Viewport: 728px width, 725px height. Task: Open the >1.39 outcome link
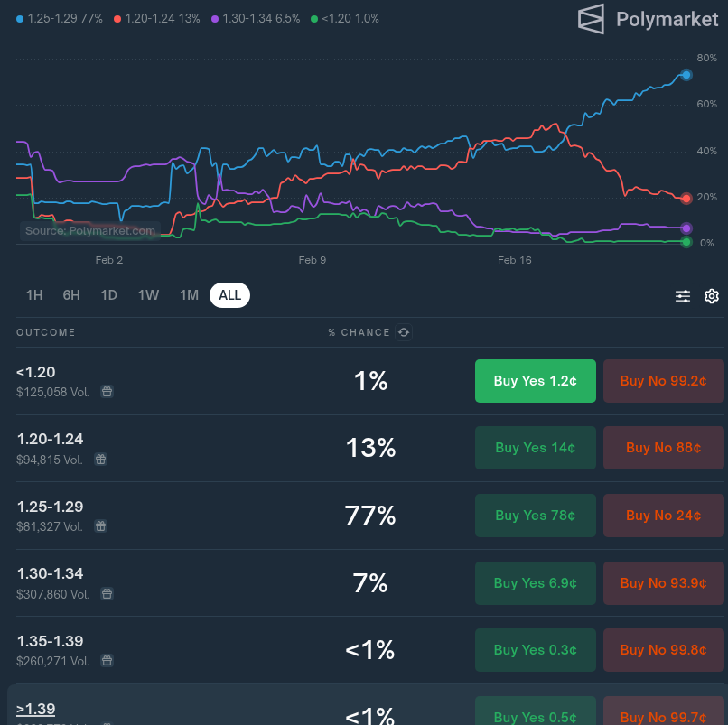pyautogui.click(x=36, y=709)
